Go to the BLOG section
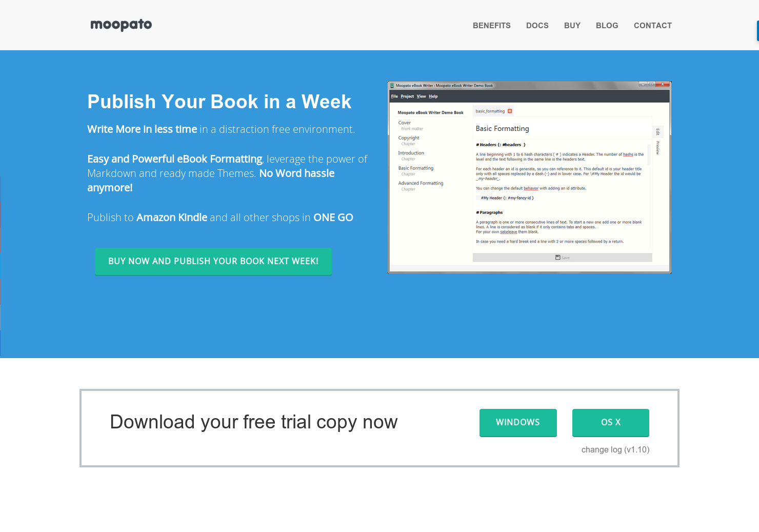The height and width of the screenshot is (532, 759). (607, 25)
